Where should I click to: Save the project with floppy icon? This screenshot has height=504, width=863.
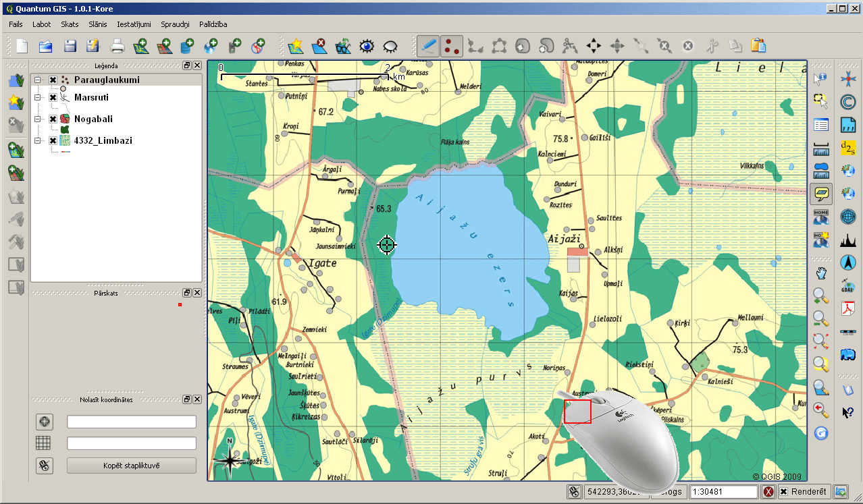70,46
